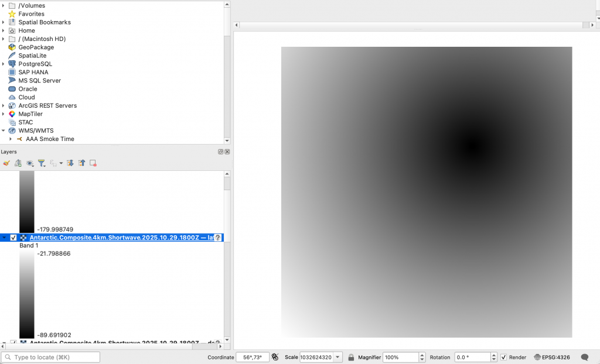The height and width of the screenshot is (364, 600).
Task: Click the Expand All layers icon
Action: click(70, 163)
